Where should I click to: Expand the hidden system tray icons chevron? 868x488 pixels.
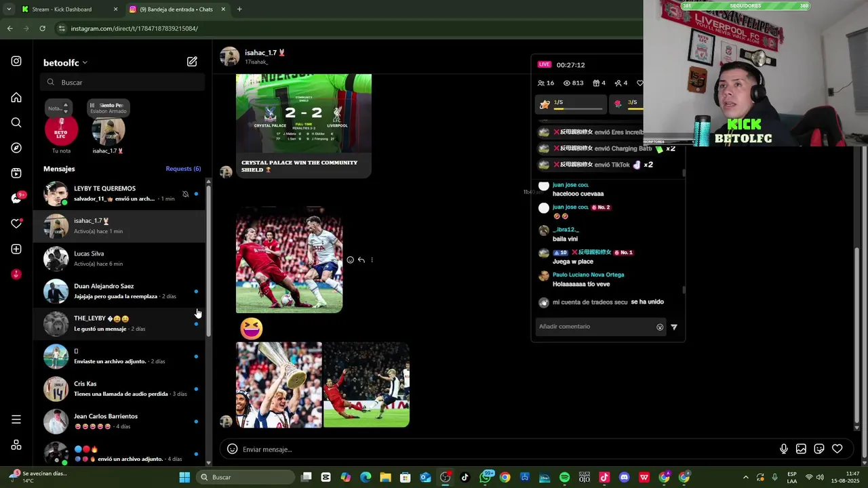[746, 477]
